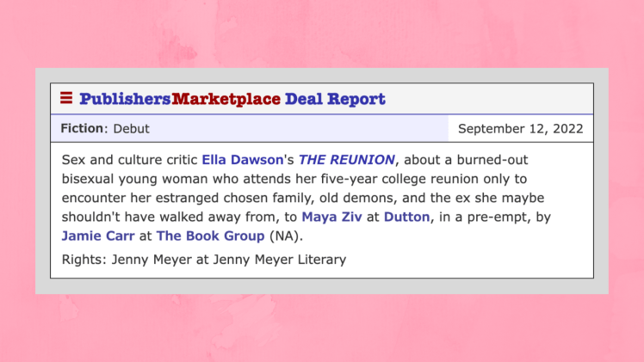This screenshot has height=362, width=644.
Task: Click the blue "Publishers" logo word
Action: click(125, 99)
